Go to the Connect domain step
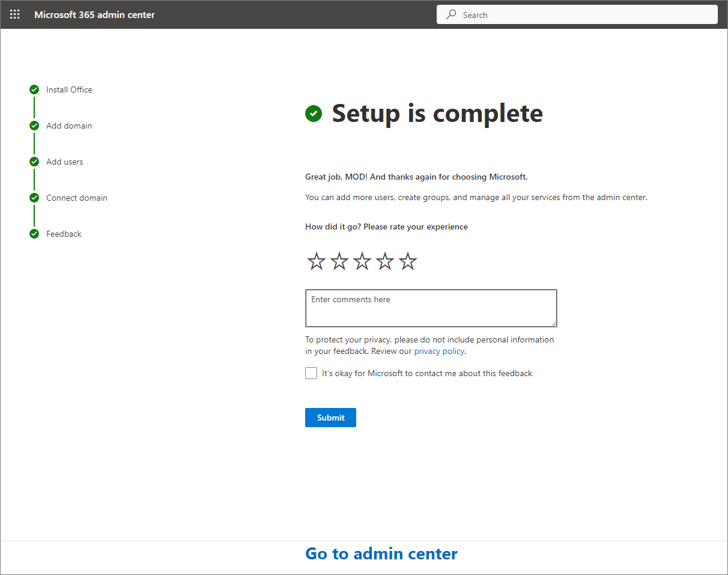The height and width of the screenshot is (575, 728). (77, 198)
